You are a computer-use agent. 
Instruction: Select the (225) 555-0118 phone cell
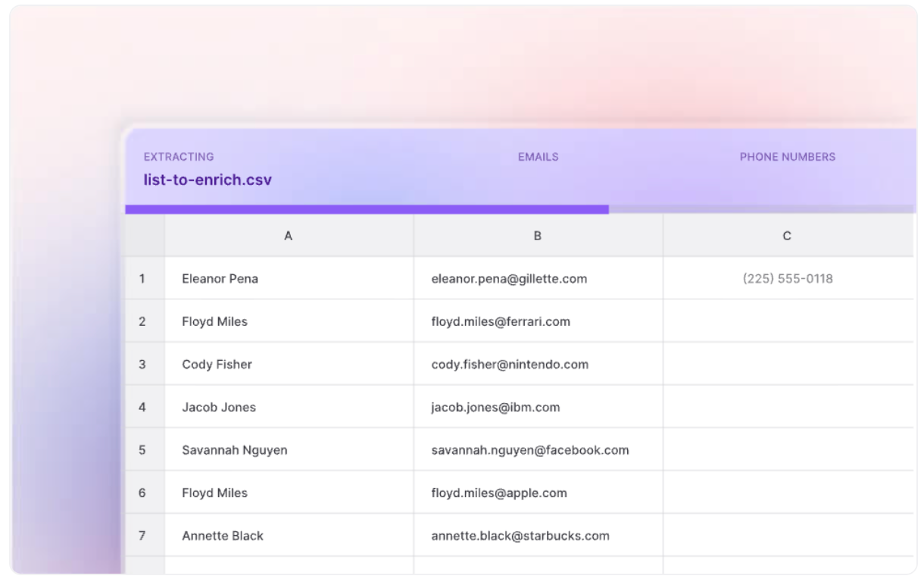788,279
